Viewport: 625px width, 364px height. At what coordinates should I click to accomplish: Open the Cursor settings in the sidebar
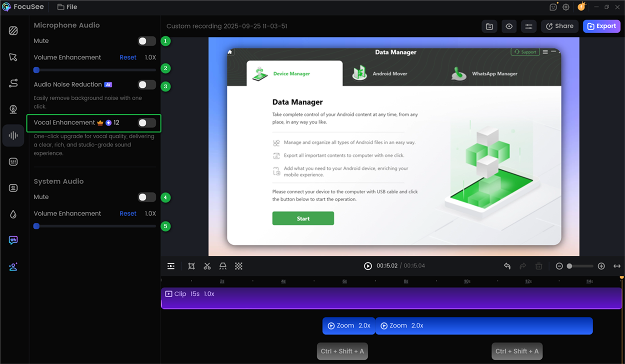(13, 57)
